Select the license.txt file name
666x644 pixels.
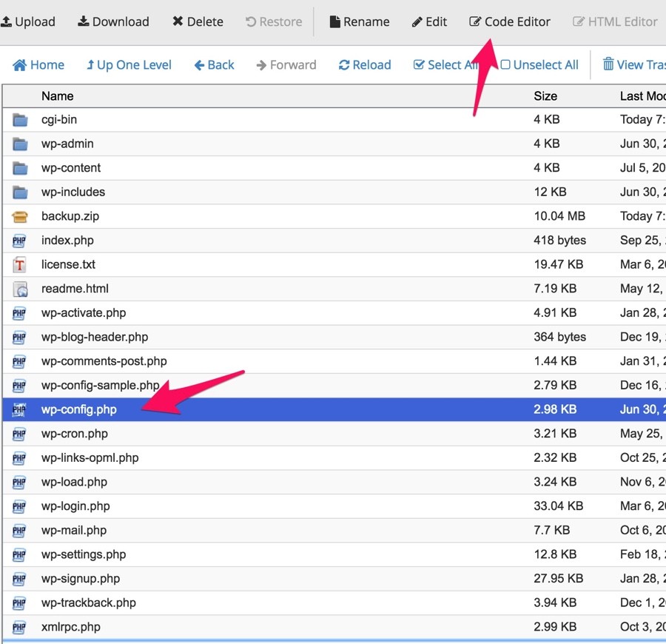[68, 265]
